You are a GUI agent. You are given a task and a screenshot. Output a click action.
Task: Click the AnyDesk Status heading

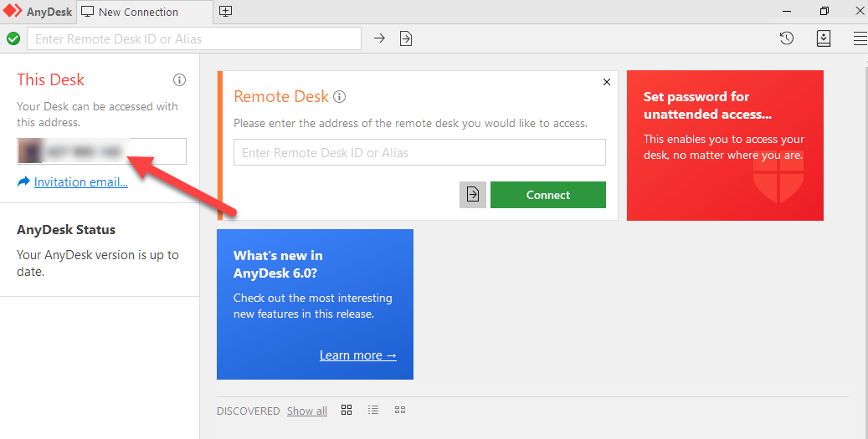pyautogui.click(x=66, y=229)
